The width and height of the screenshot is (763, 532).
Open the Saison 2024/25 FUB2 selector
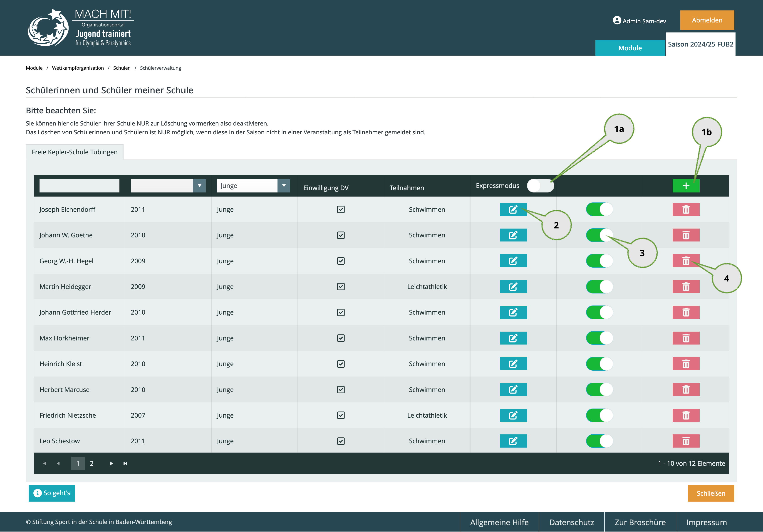700,44
